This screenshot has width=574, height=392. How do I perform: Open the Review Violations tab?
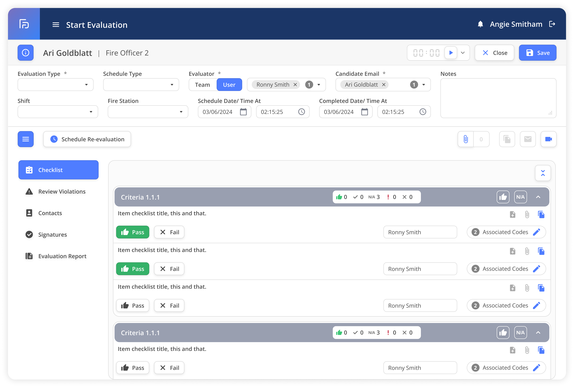click(62, 192)
